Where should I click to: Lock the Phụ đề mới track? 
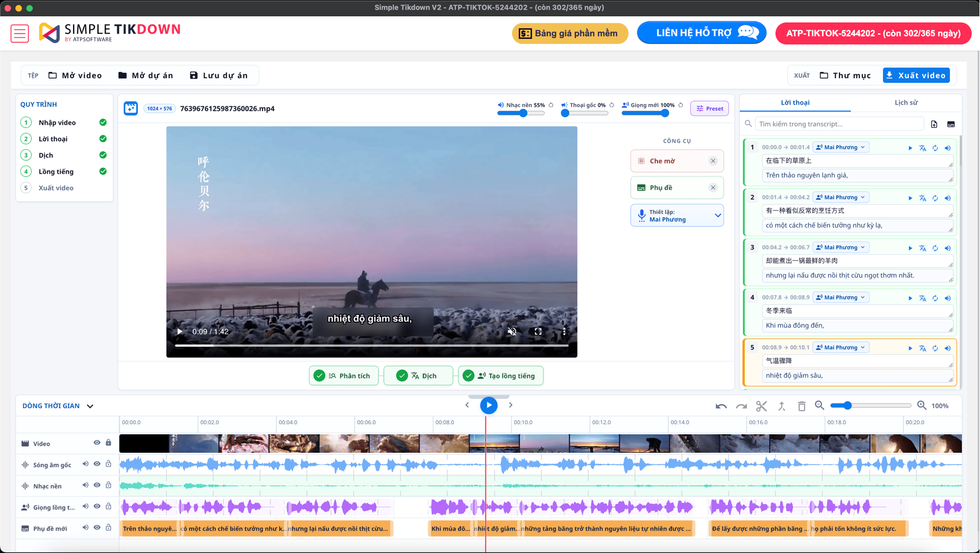click(108, 528)
